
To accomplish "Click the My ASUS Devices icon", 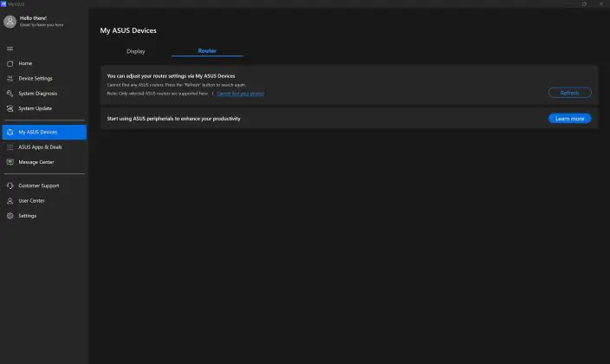I will [10, 133].
